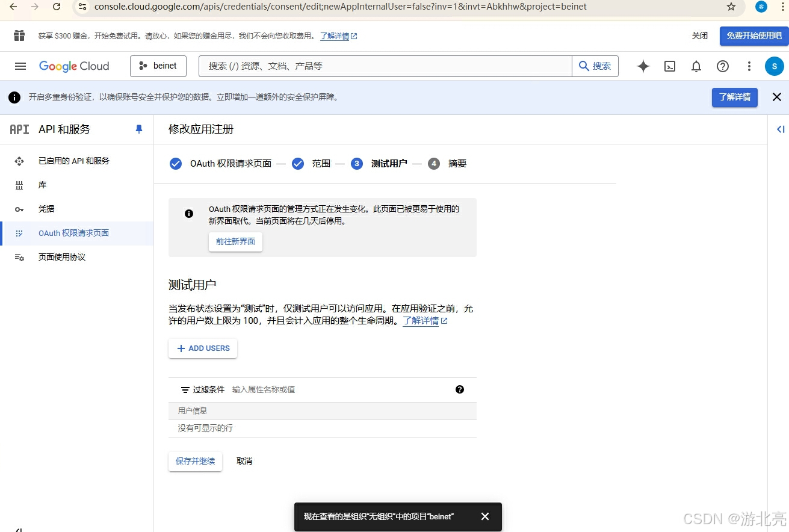The image size is (789, 532).
Task: Go back with the browser back arrow
Action: coord(13,7)
